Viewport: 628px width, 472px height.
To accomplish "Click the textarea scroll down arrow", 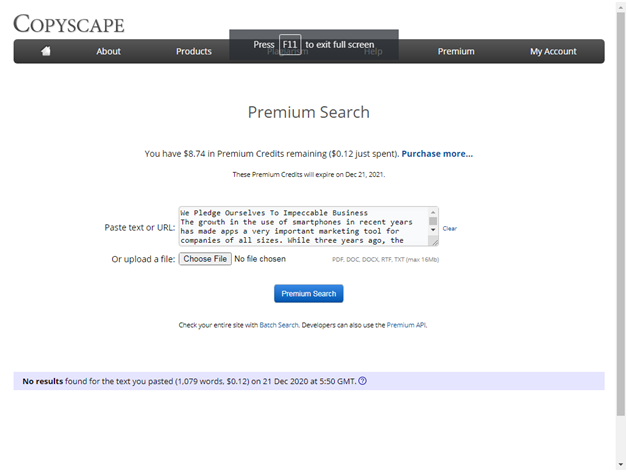I will coord(433,230).
